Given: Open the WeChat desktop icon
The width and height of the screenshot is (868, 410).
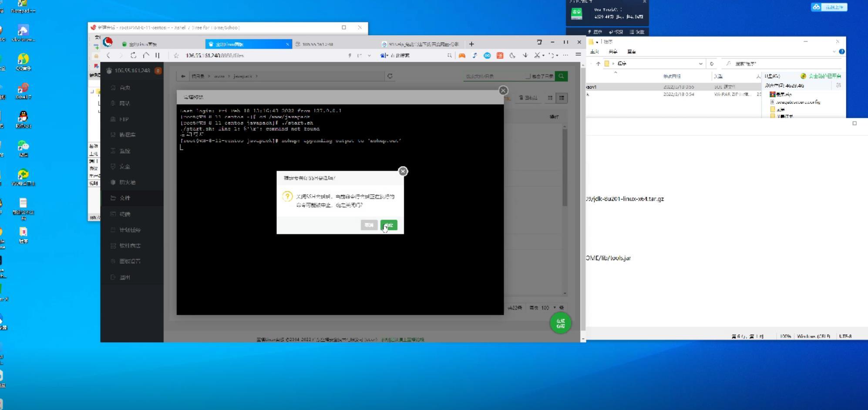Looking at the screenshot, I should (23, 148).
